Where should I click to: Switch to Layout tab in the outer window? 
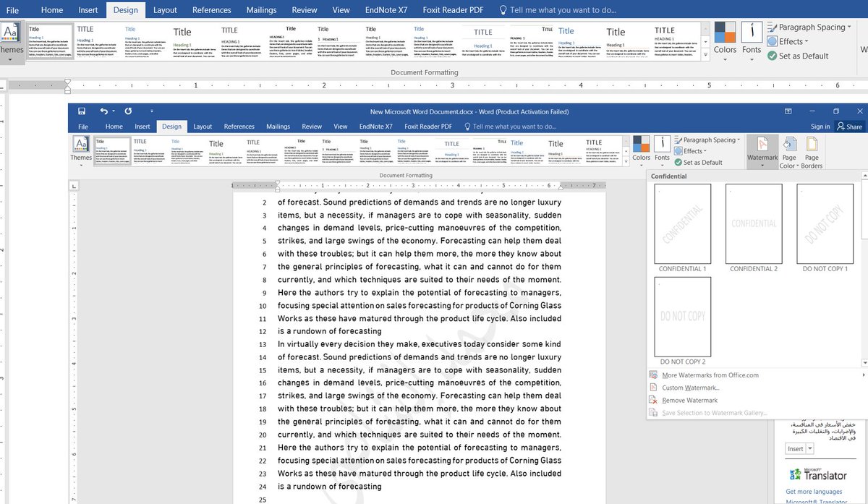[165, 10]
